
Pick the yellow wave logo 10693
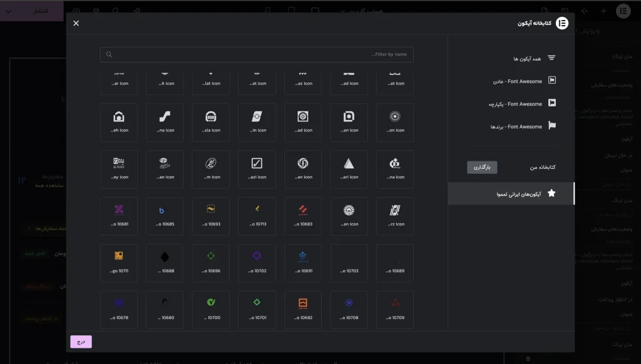(x=210, y=216)
